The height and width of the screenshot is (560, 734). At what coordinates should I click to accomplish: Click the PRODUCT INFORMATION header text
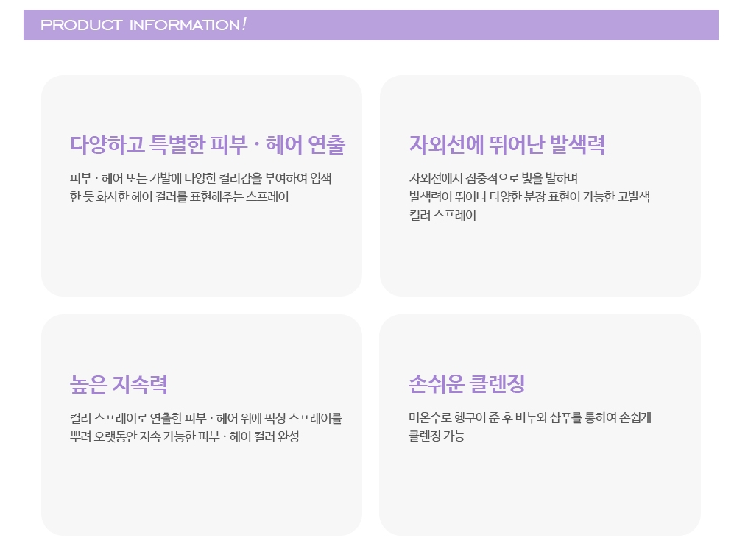[139, 25]
